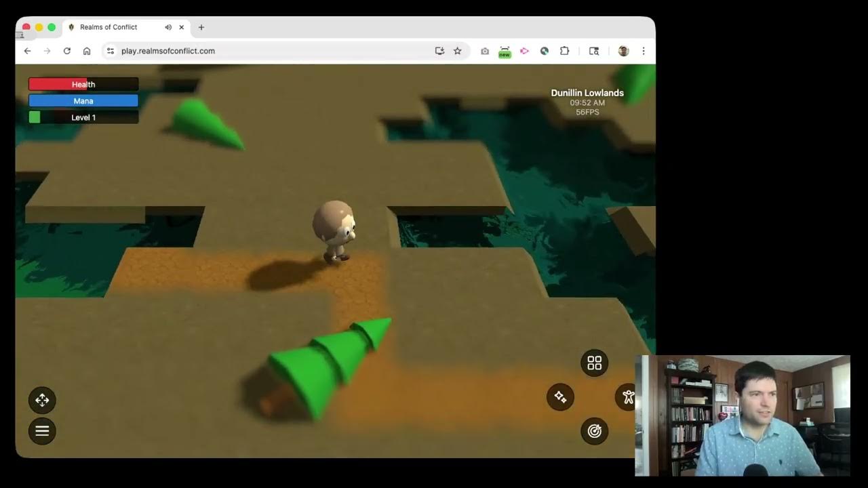Open the Chrome extensions puzzle icon

pos(564,51)
